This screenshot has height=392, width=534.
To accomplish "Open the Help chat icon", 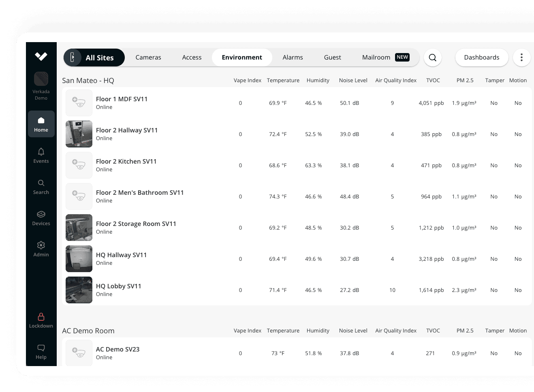I will [41, 351].
